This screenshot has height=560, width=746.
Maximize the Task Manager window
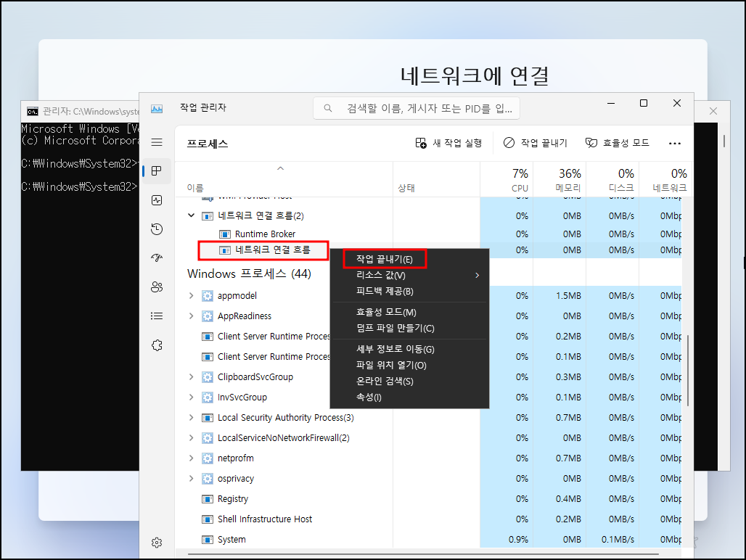tap(644, 103)
